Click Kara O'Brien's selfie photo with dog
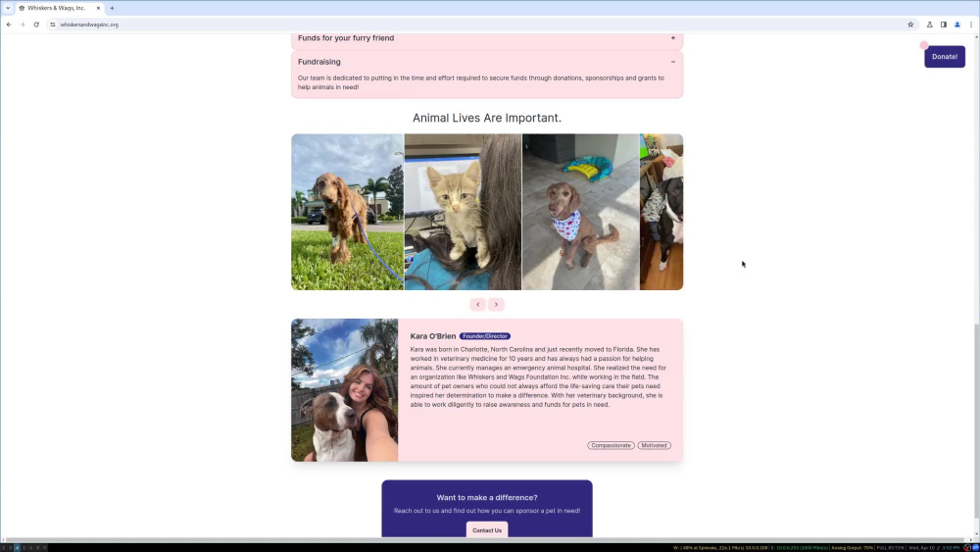980x552 pixels. pyautogui.click(x=344, y=390)
